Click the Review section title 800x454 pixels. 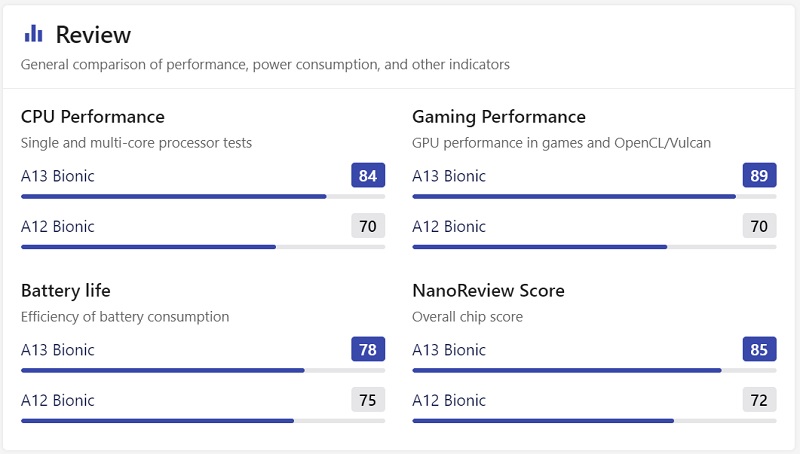[x=93, y=35]
